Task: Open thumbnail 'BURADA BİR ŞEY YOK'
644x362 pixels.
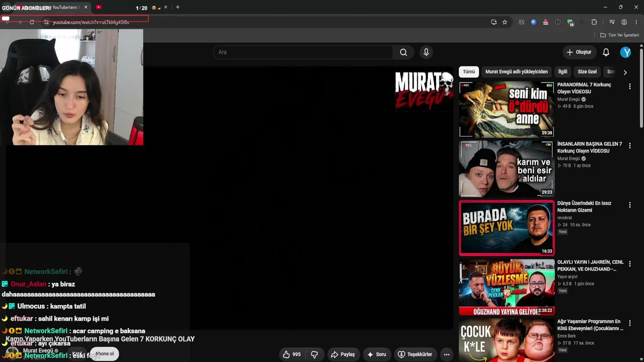Action: [506, 228]
